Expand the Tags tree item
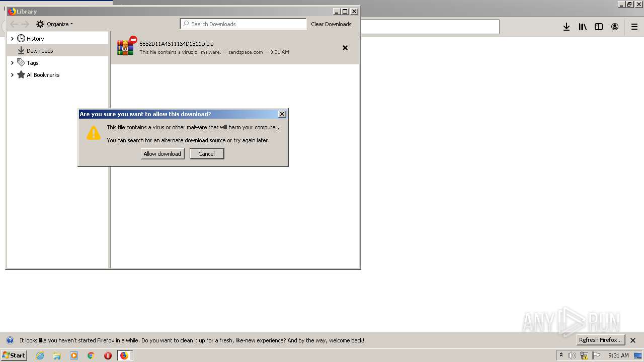 pos(12,63)
